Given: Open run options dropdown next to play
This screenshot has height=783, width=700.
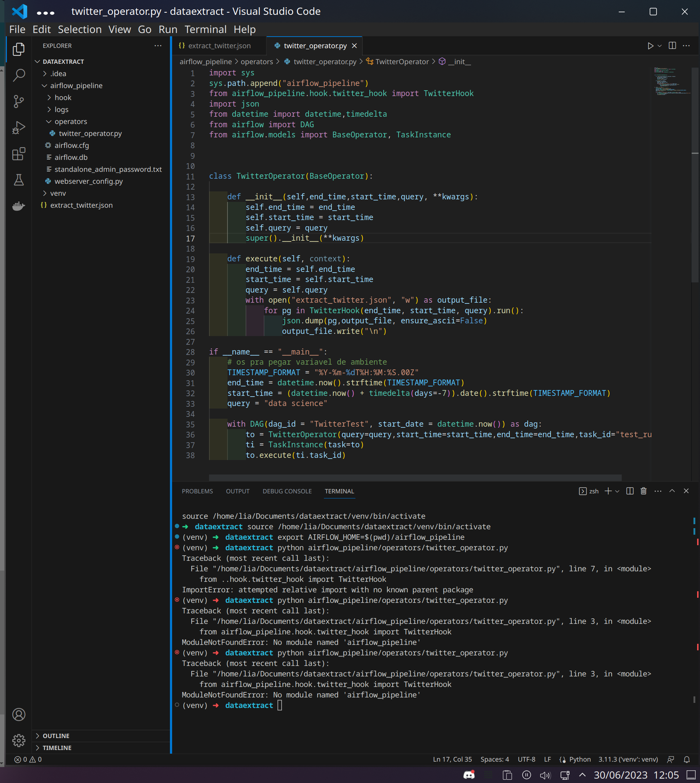Looking at the screenshot, I should tap(659, 46).
